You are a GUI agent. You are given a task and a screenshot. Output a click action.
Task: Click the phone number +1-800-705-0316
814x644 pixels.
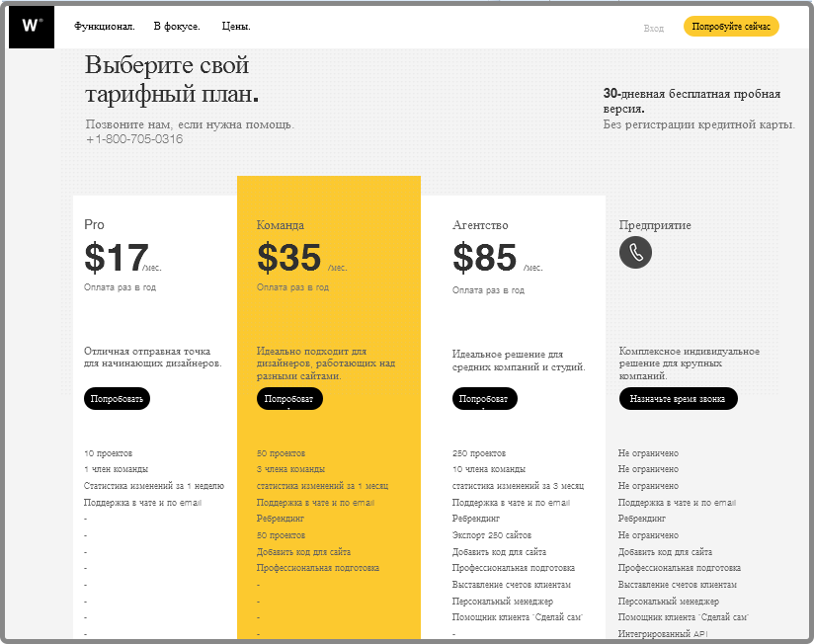point(134,139)
